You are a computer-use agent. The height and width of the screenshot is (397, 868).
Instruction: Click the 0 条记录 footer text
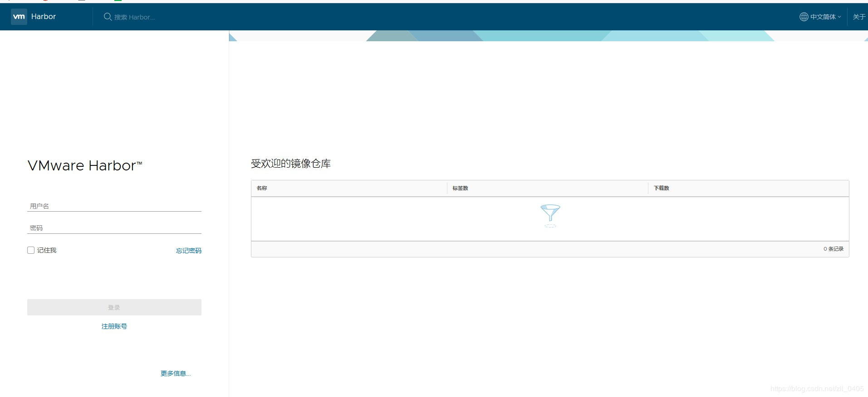(834, 249)
